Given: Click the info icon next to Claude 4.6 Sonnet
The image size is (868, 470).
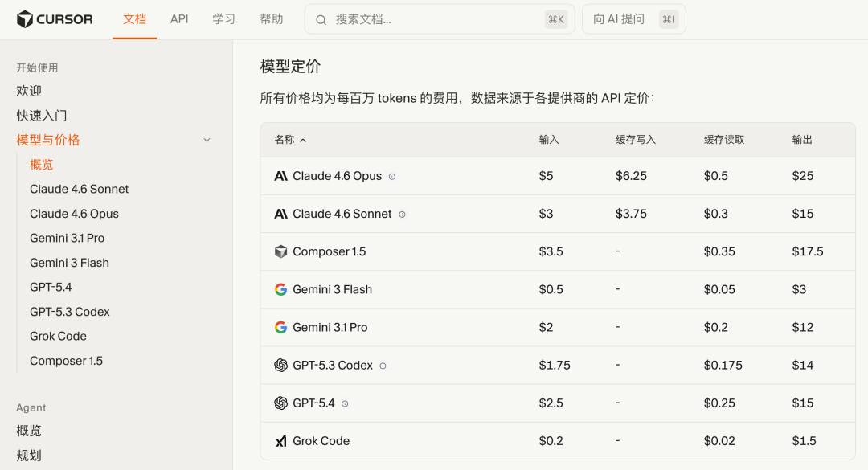Looking at the screenshot, I should pos(401,214).
